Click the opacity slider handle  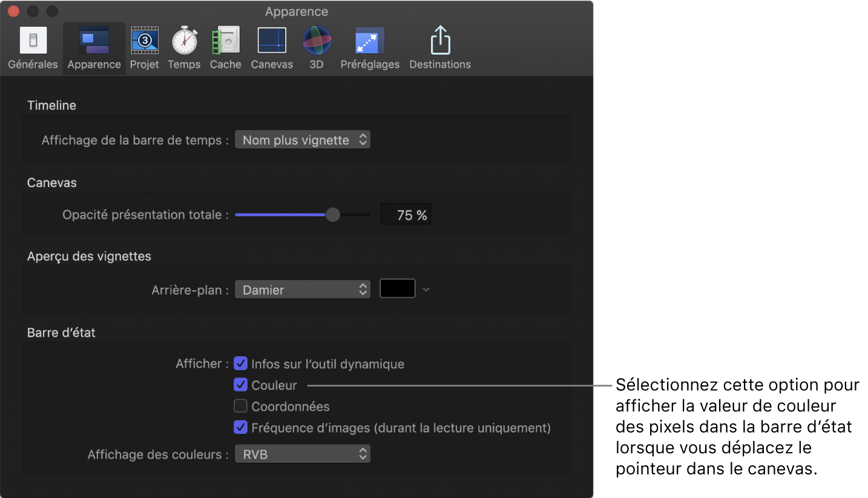click(332, 215)
